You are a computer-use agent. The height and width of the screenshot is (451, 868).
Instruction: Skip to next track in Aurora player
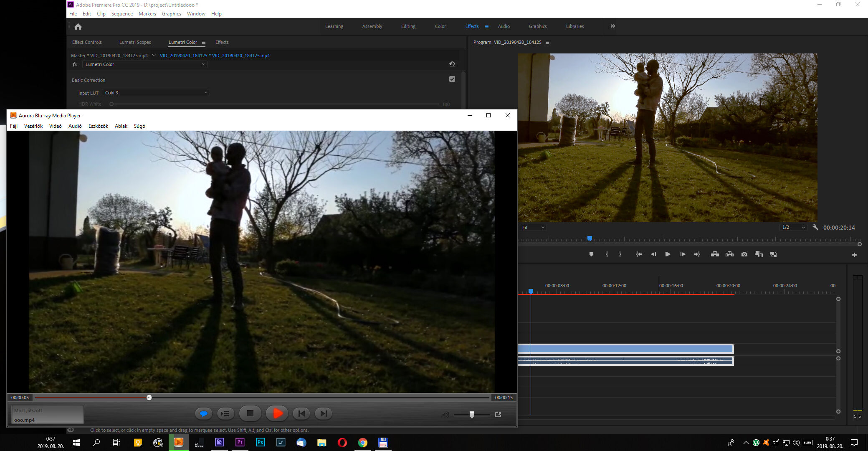(x=324, y=413)
